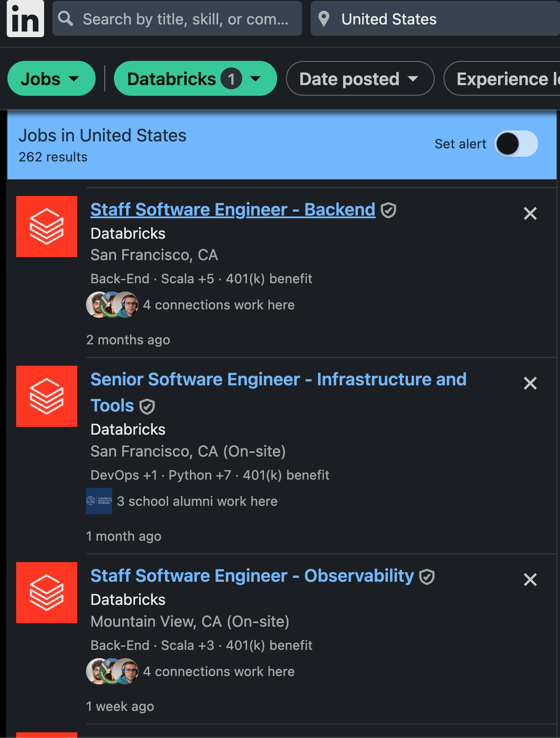The width and height of the screenshot is (560, 738).
Task: Click 'Mountain View, CA (On-site)' location text
Action: pyautogui.click(x=190, y=621)
